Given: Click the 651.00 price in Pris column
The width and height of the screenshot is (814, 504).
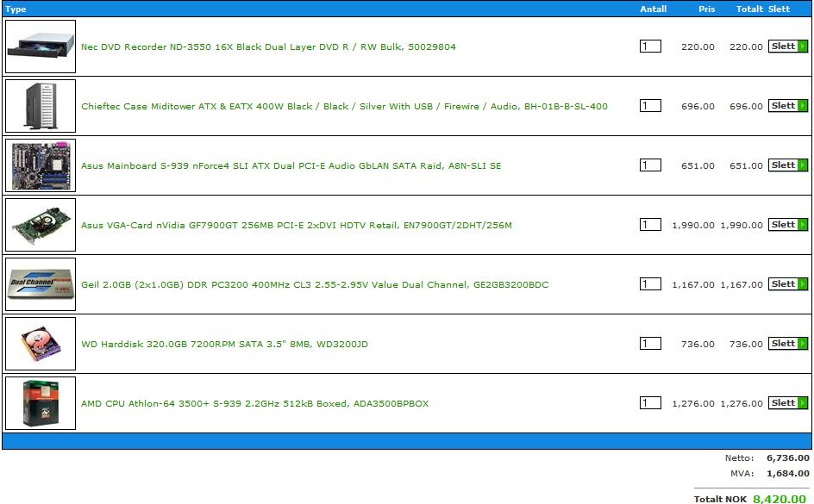Looking at the screenshot, I should coord(698,166).
